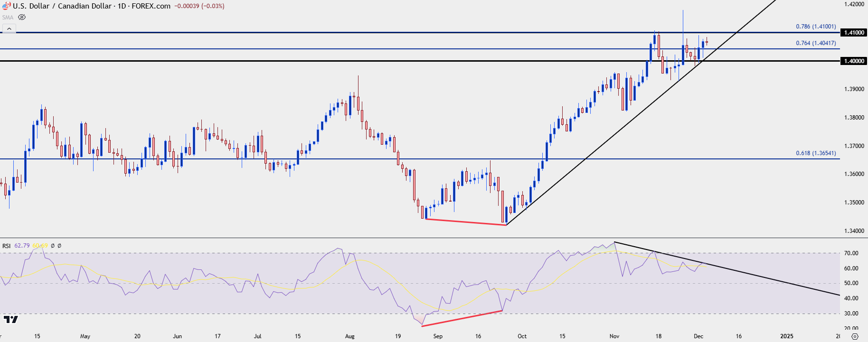Image resolution: width=868 pixels, height=342 pixels.
Task: Collapse the indicator legend with chevron
Action: click(x=9, y=29)
